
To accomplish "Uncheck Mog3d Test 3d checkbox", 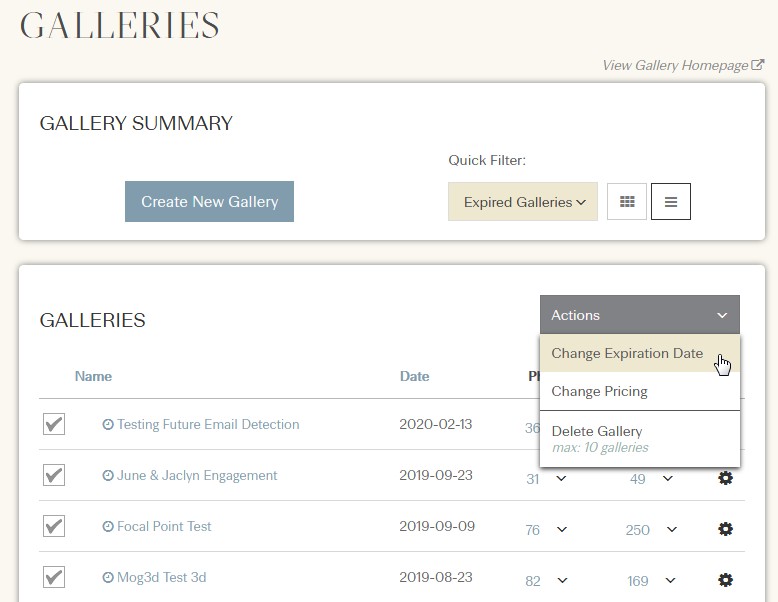I will (x=54, y=577).
